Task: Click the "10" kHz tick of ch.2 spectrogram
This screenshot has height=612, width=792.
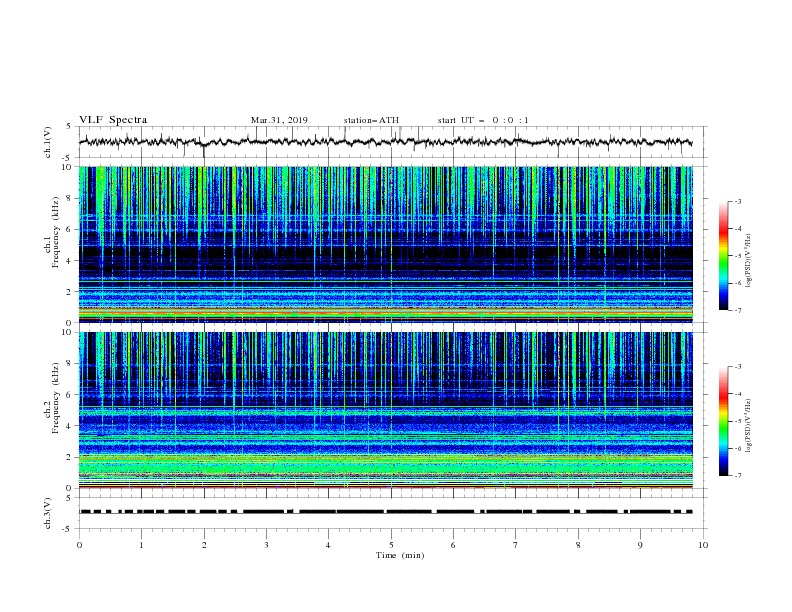Action: tap(68, 332)
